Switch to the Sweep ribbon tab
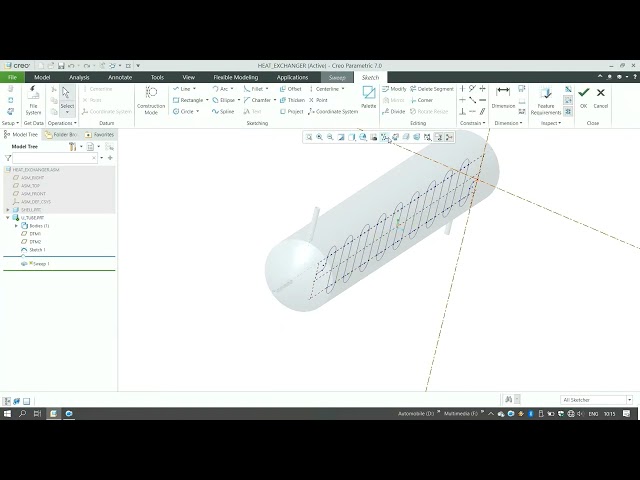 coord(337,78)
